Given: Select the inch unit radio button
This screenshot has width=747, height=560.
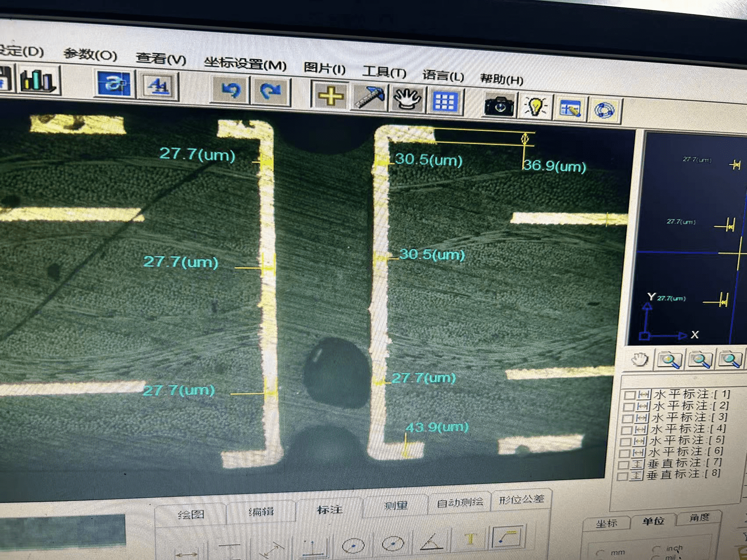Looking at the screenshot, I should [656, 549].
